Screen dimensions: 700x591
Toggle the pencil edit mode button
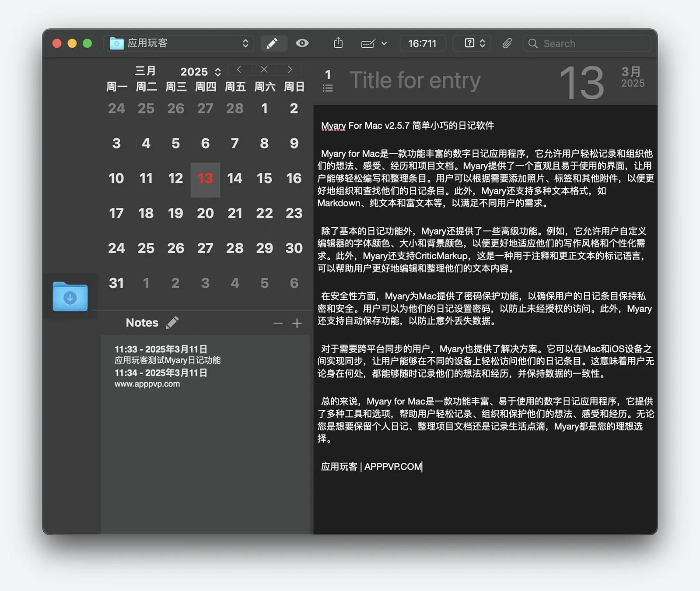pyautogui.click(x=273, y=43)
